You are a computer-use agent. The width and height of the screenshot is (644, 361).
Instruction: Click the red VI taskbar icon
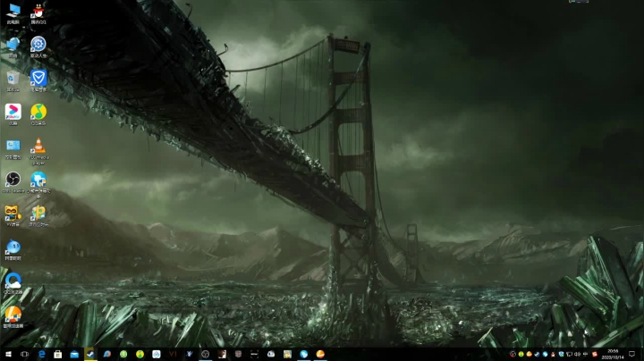pos(173,354)
